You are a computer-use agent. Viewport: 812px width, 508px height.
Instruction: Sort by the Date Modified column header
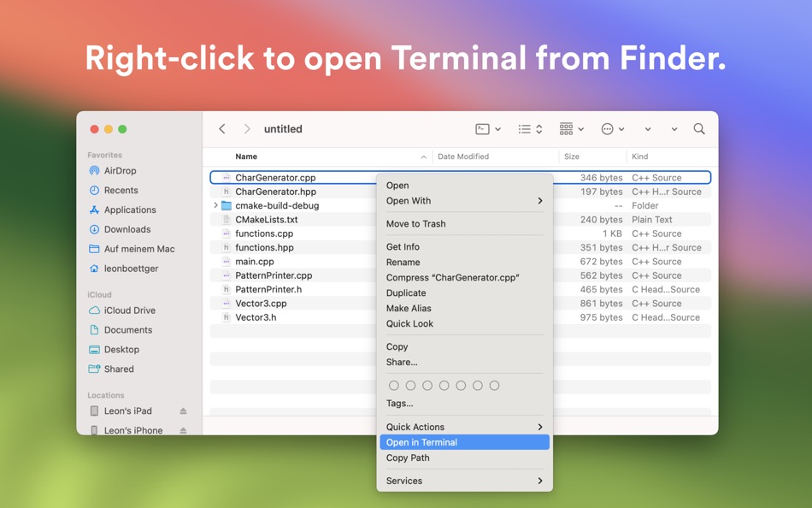[496, 157]
